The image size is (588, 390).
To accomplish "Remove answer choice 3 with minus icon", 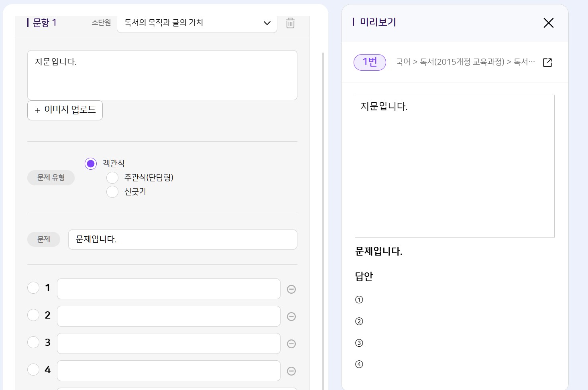I will [291, 344].
